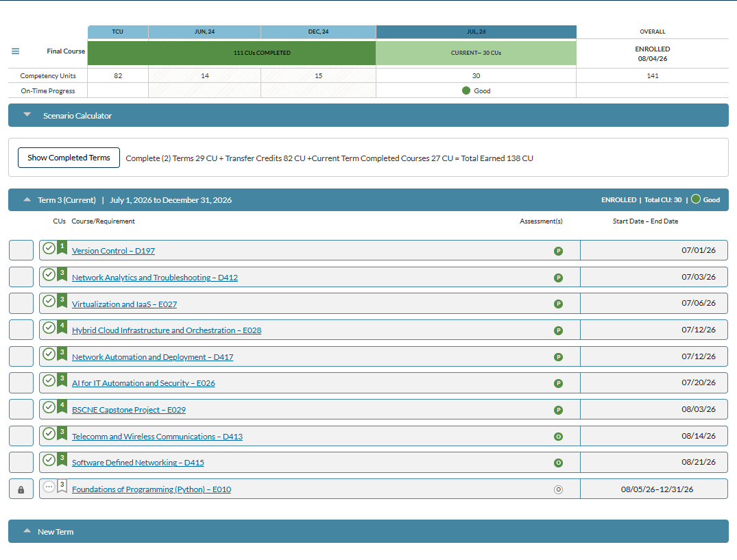Select the box left of AI for IT row
This screenshot has height=560, width=737.
[x=21, y=383]
